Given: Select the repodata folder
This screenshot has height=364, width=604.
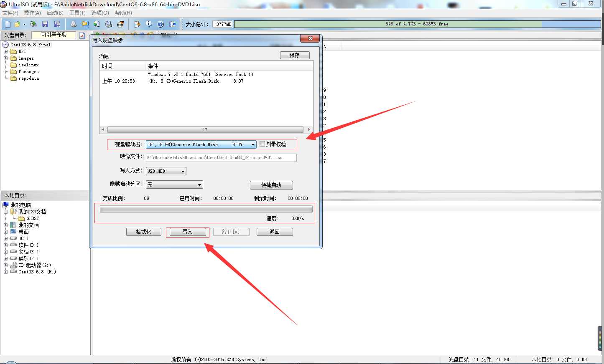Looking at the screenshot, I should coord(28,78).
